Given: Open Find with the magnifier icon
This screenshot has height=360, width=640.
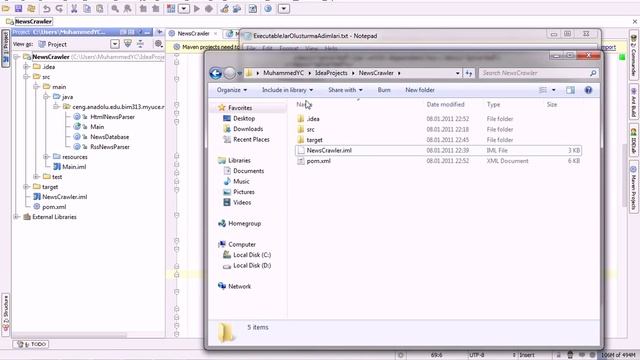Looking at the screenshot, I should pyautogui.click(x=115, y=9).
